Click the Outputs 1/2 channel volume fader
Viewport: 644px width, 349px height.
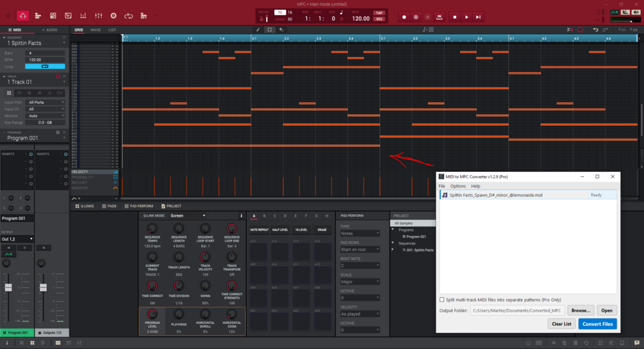pyautogui.click(x=43, y=287)
